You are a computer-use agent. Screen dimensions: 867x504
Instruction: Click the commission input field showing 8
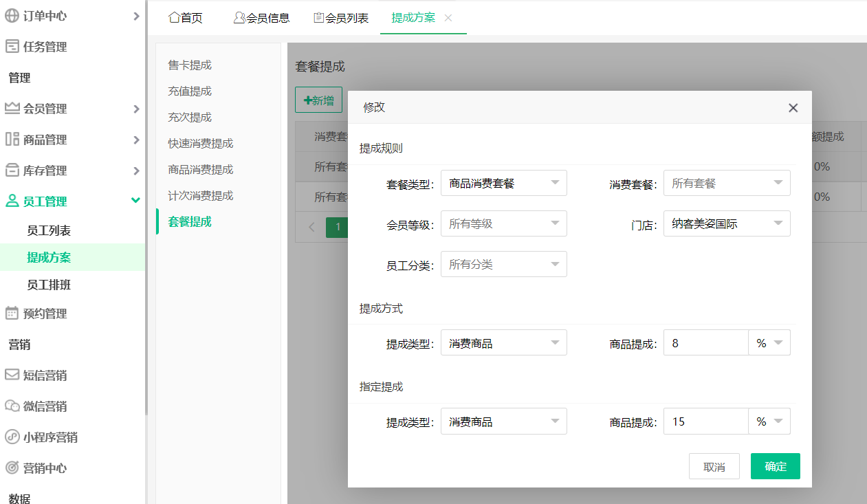pos(705,342)
